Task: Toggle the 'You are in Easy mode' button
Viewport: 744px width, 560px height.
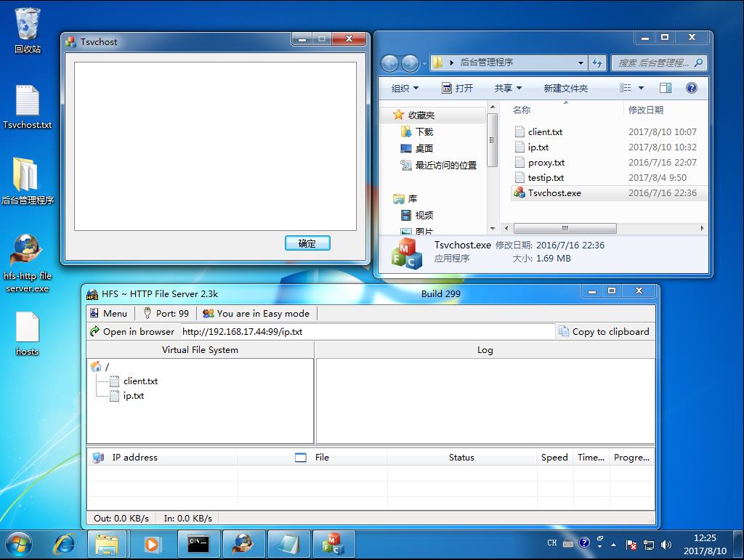Action: click(256, 314)
